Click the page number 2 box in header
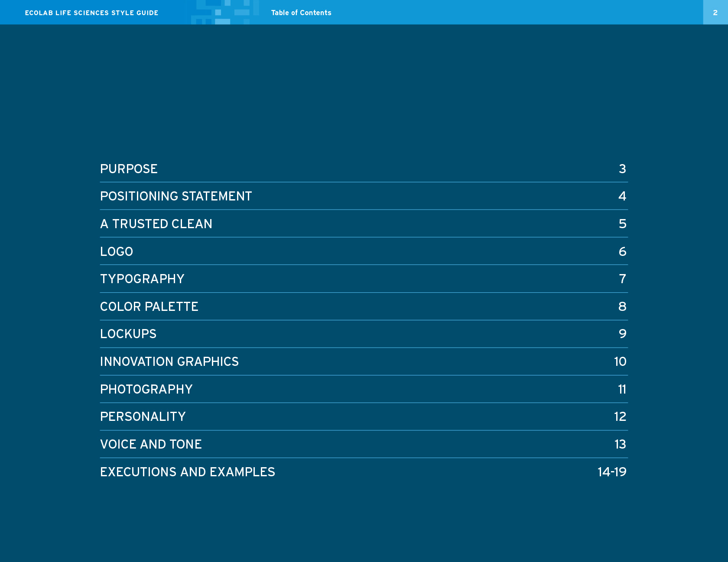This screenshot has width=728, height=562. 715,12
